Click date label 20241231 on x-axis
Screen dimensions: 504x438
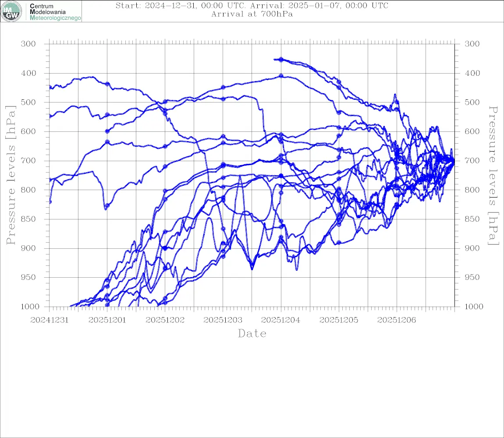[49, 320]
